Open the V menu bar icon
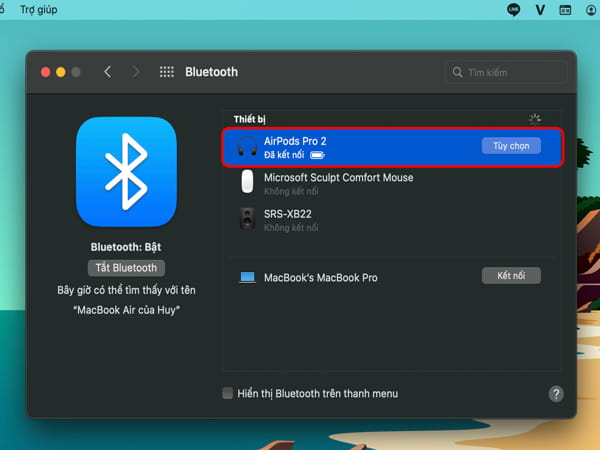The height and width of the screenshot is (450, 600). coord(540,10)
